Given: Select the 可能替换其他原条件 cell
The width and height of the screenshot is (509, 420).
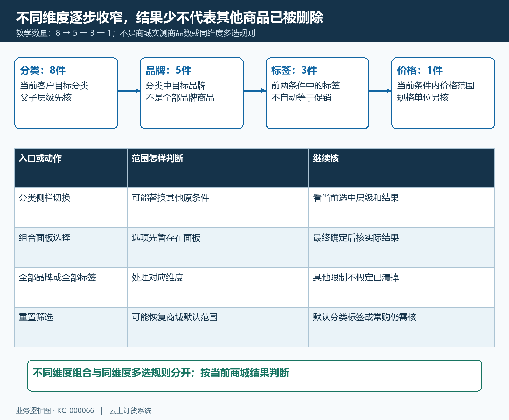Looking at the screenshot, I should click(218, 208).
